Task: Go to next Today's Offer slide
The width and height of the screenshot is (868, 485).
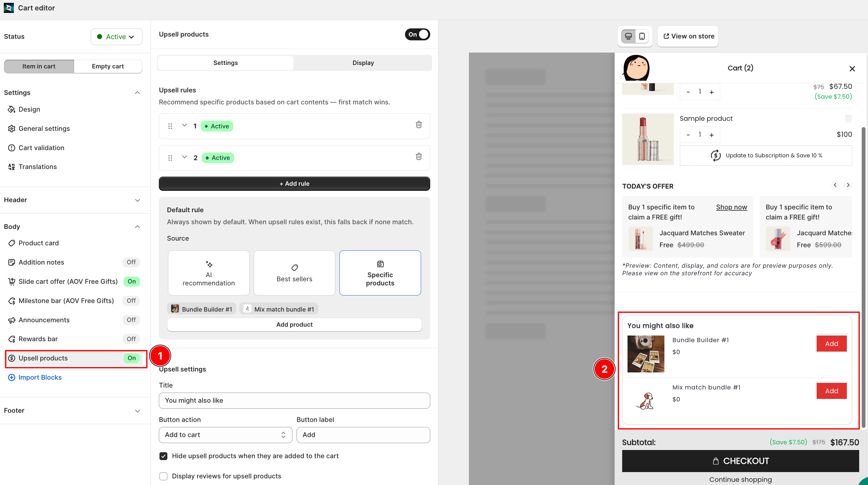Action: click(848, 185)
